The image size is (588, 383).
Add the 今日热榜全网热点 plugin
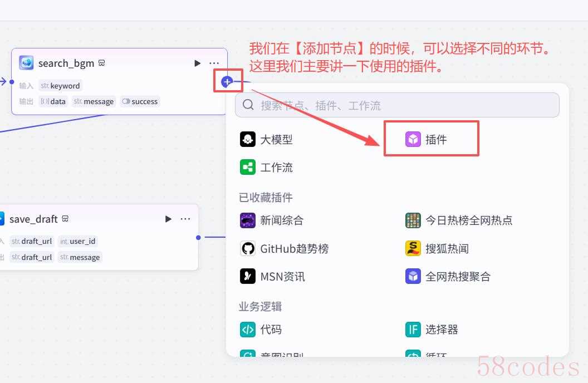click(458, 220)
